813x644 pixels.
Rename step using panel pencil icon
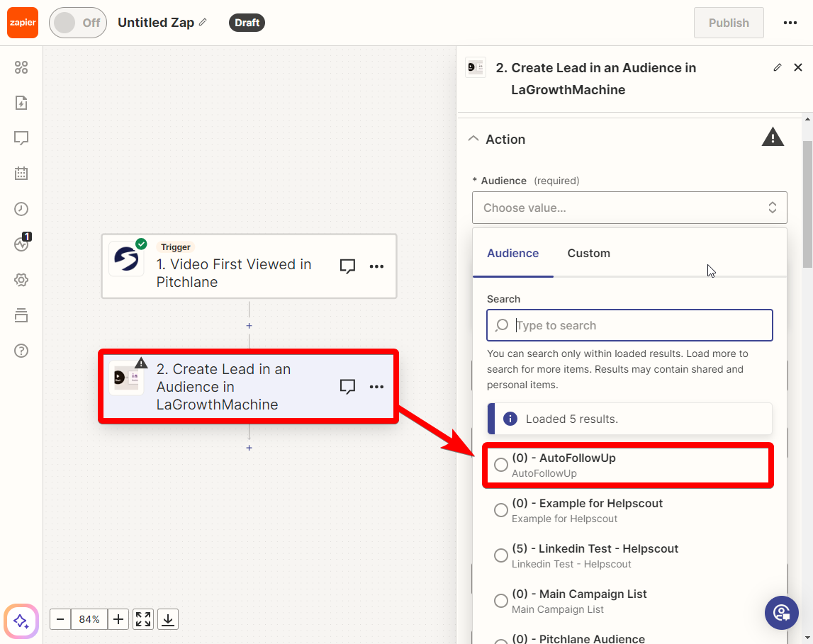tap(778, 67)
